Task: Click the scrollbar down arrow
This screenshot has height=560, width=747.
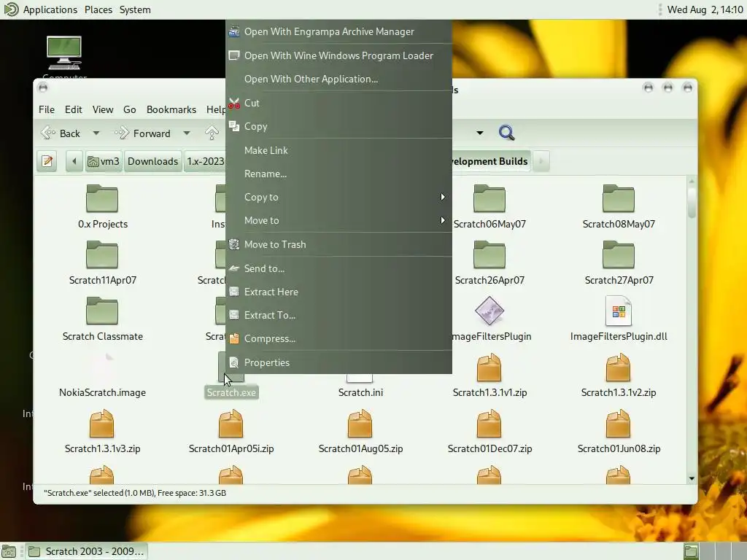Action: point(692,478)
